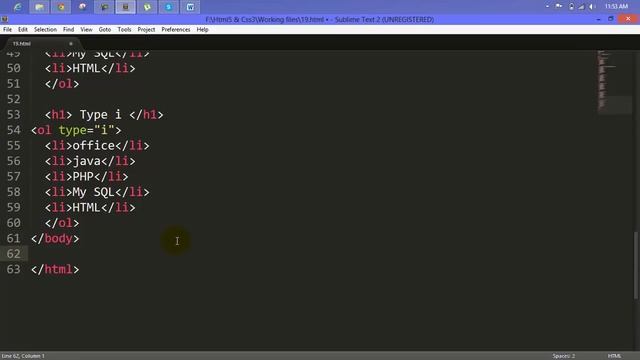This screenshot has width=640, height=360.
Task: Open the green uTorrent taskbar icon
Action: pos(147,7)
